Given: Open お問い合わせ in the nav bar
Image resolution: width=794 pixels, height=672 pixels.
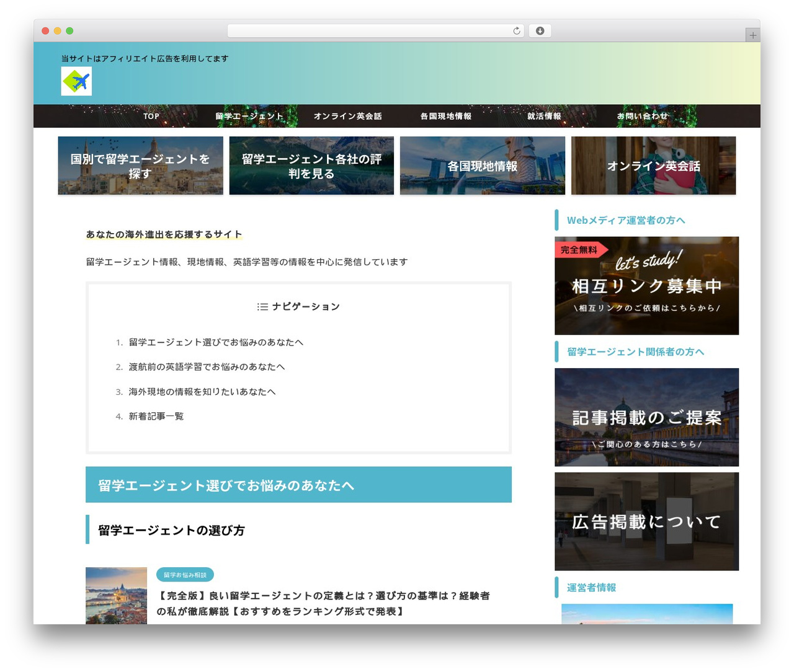Looking at the screenshot, I should [x=643, y=116].
